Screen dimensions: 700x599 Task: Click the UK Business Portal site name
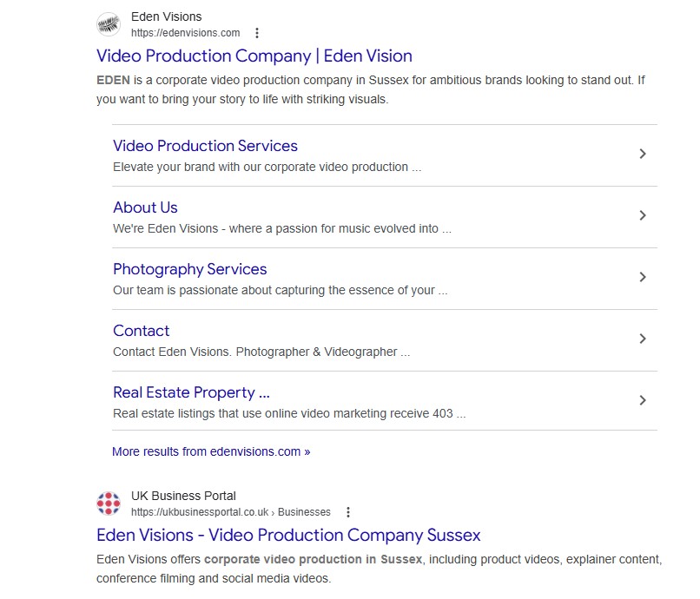[183, 496]
